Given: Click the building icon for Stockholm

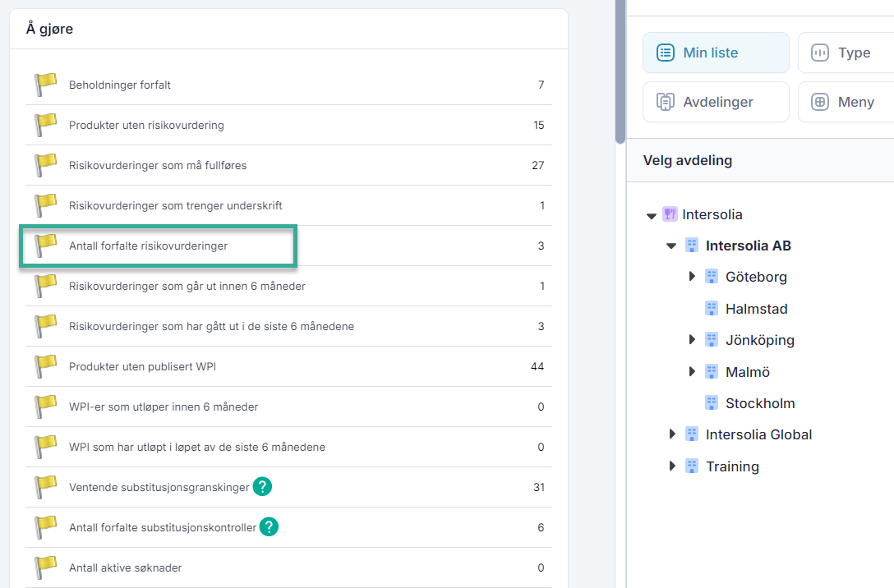Looking at the screenshot, I should click(x=712, y=403).
